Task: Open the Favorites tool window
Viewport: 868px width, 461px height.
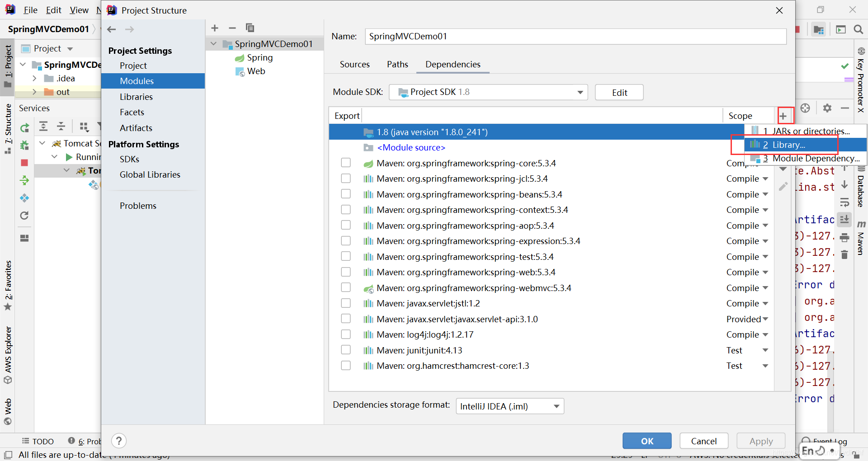Action: tap(8, 286)
